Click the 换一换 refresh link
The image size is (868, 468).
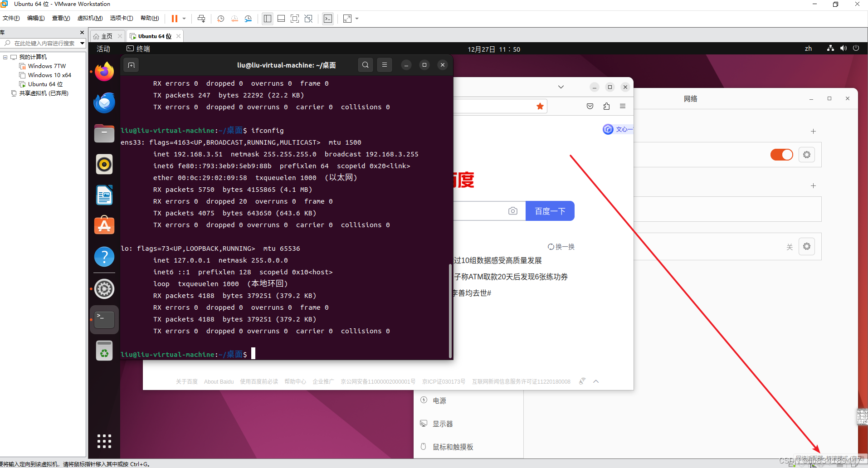561,247
